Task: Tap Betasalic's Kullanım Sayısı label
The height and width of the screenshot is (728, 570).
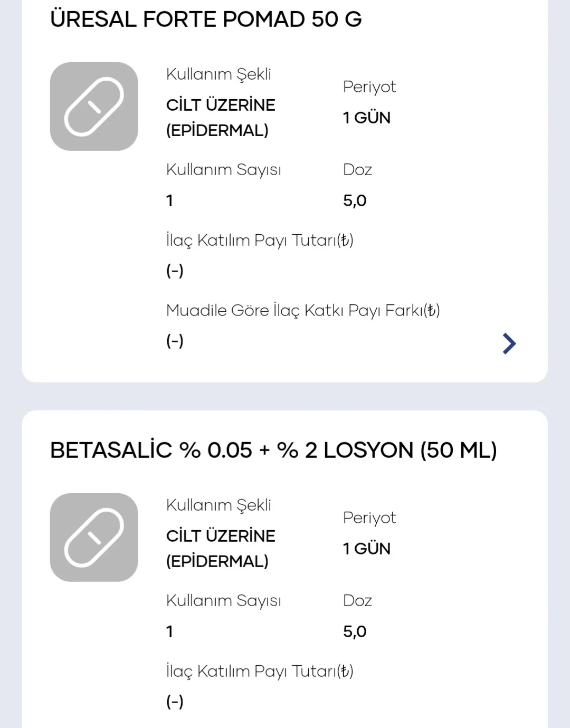Action: click(x=224, y=601)
